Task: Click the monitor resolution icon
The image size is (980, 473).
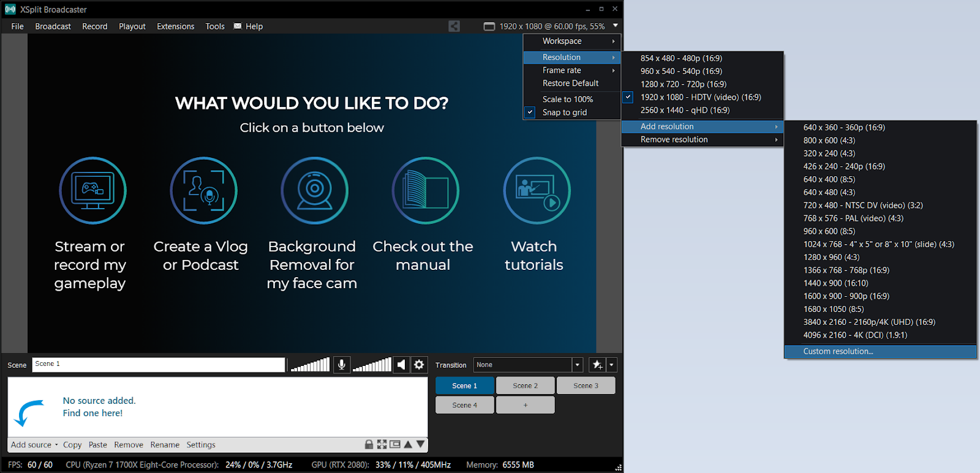Action: coord(489,26)
